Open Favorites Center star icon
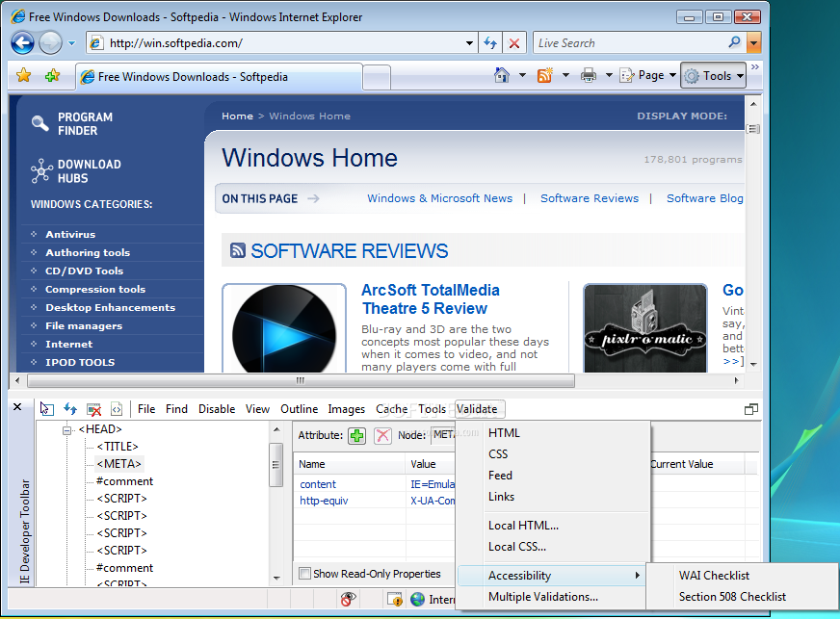 (23, 75)
